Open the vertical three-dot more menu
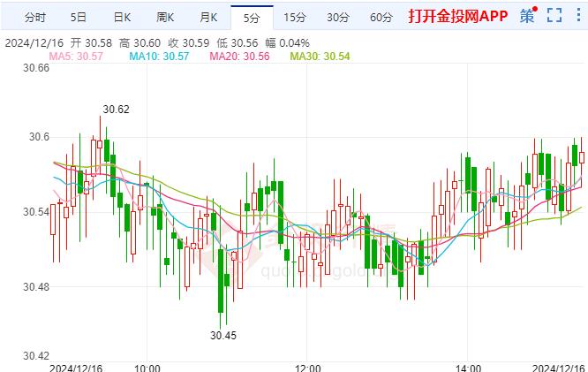The width and height of the screenshot is (588, 372). [578, 15]
